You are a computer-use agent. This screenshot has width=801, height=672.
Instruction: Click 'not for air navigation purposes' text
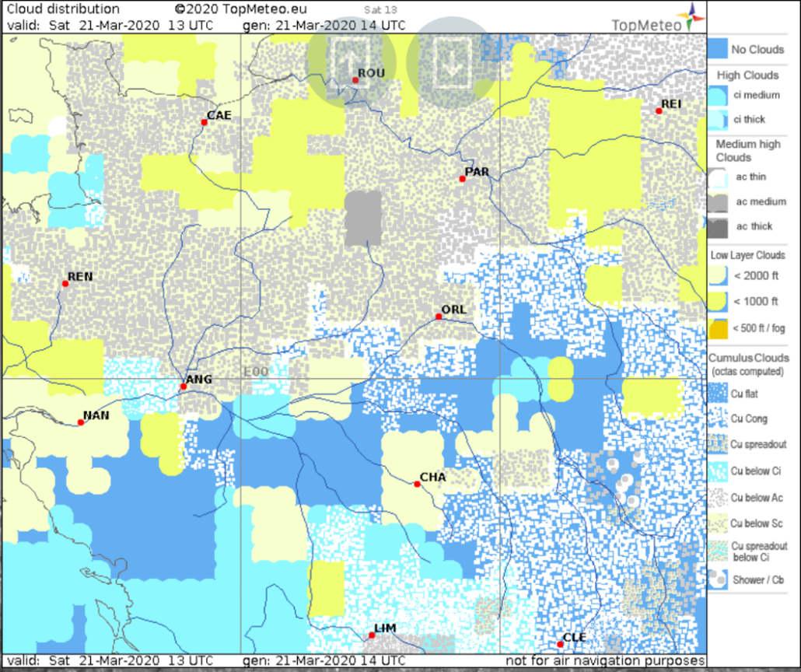click(605, 661)
